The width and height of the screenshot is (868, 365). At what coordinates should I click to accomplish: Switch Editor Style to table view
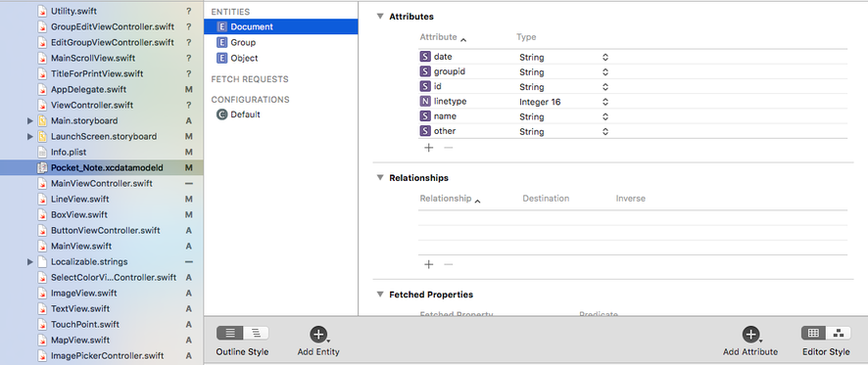coord(813,333)
